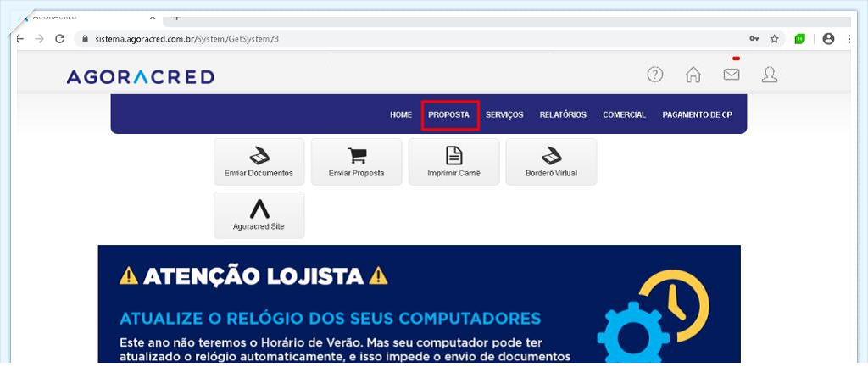Open the Chrome profile avatar icon

point(828,39)
